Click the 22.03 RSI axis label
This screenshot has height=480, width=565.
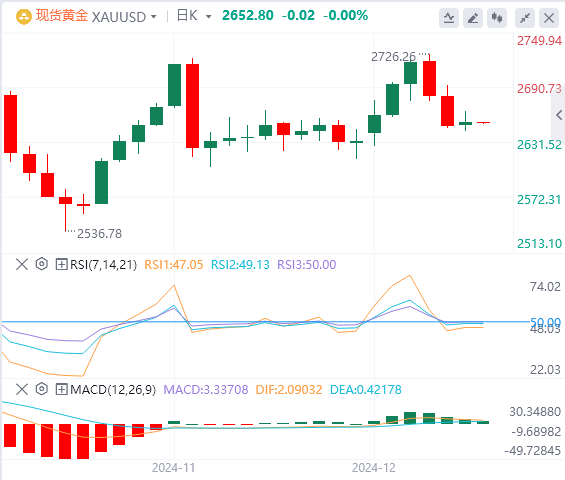point(545,370)
